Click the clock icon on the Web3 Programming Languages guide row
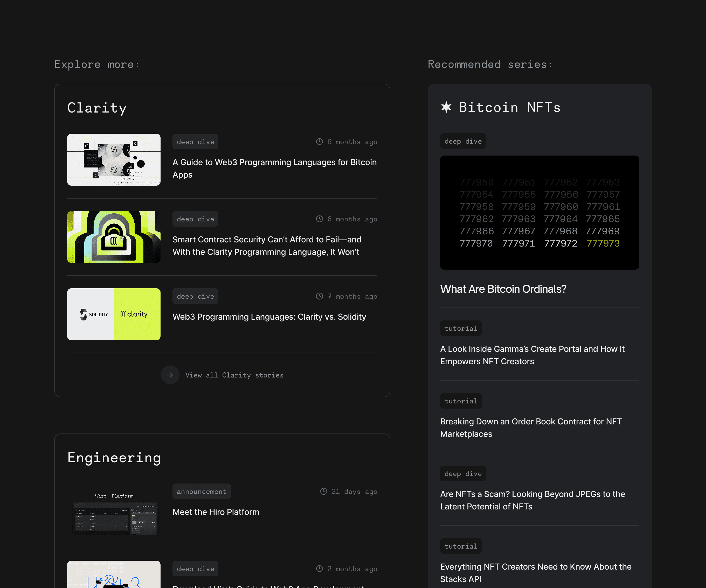706x588 pixels. [x=319, y=142]
